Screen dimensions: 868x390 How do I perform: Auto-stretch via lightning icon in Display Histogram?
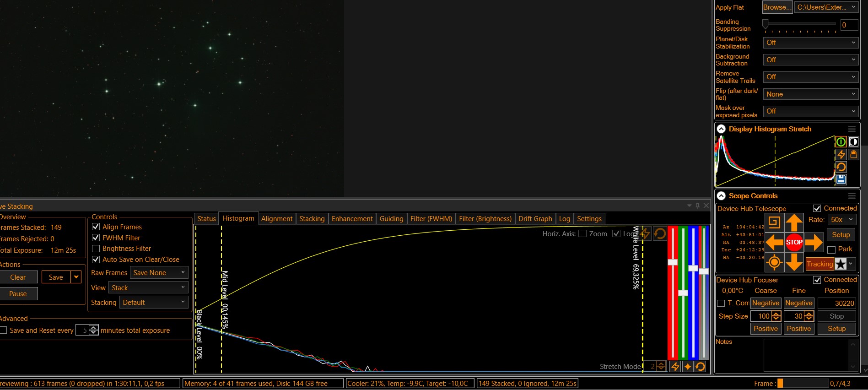841,154
